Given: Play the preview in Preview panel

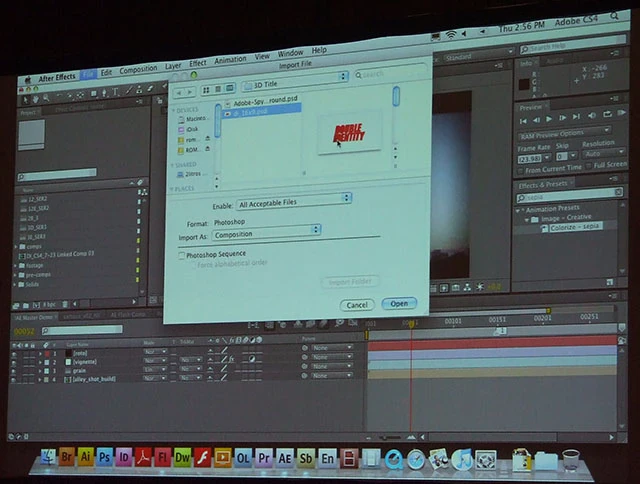Looking at the screenshot, I should point(549,119).
